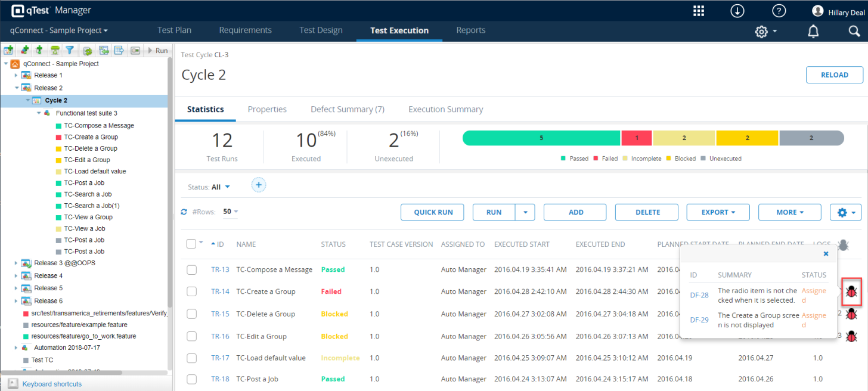Check the box for TR-13 row
This screenshot has height=391, width=868.
coord(191,269)
